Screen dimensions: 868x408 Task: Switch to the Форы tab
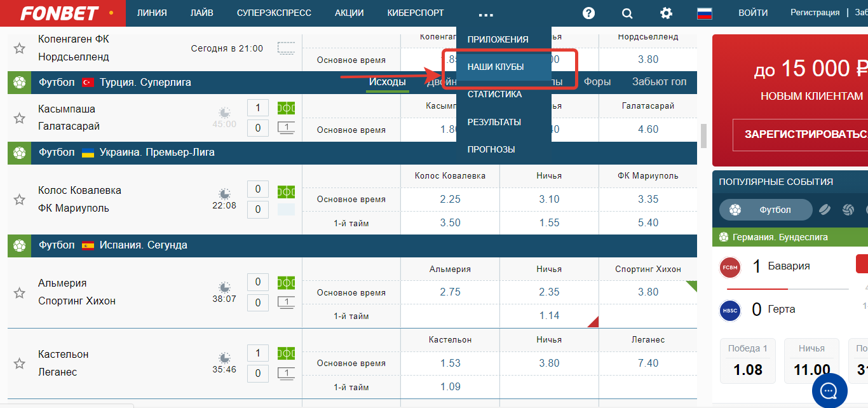(x=597, y=82)
